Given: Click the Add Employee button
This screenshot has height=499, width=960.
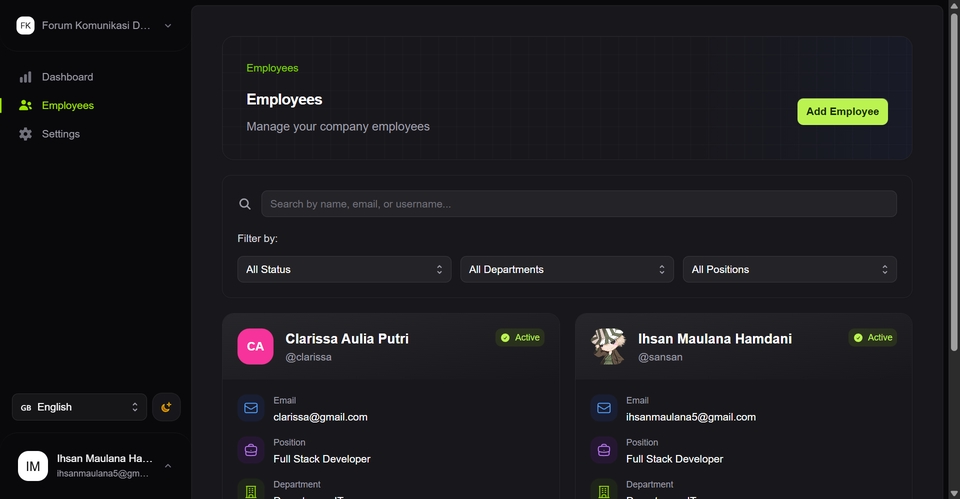Looking at the screenshot, I should (842, 112).
